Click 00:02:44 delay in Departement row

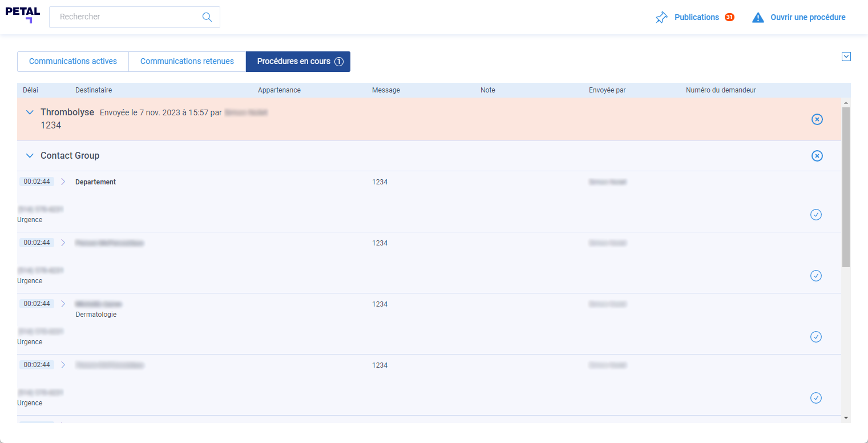pos(37,182)
